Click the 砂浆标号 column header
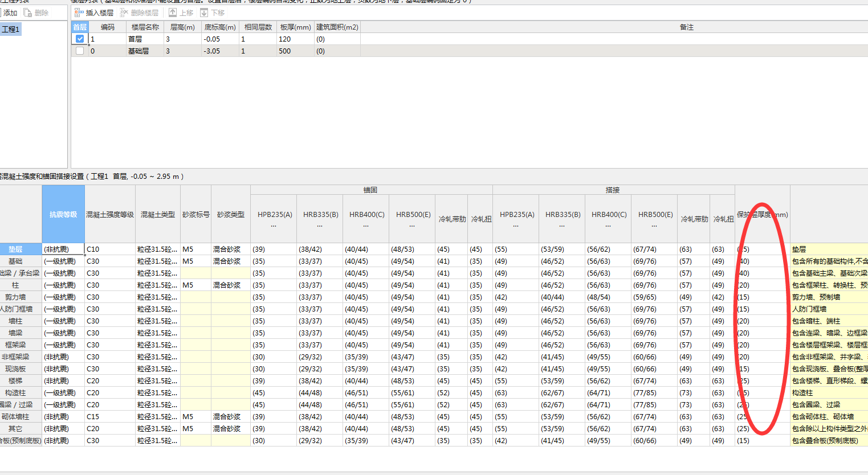 195,214
